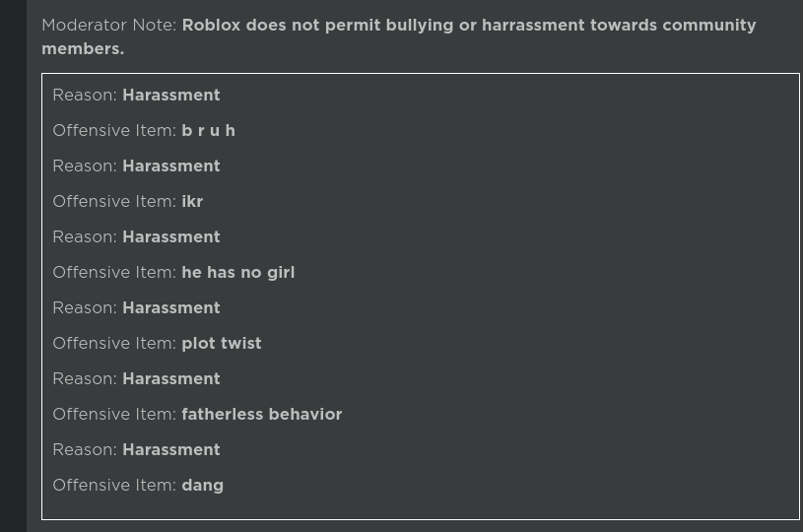
Task: Click the offensive item 'he has no girl'
Action: 238,272
